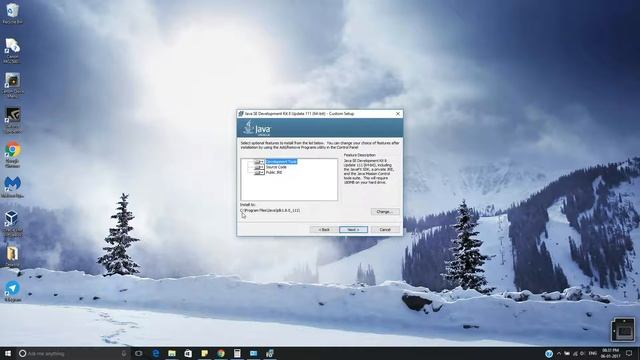Open the taskbar clock and date

tap(610, 353)
